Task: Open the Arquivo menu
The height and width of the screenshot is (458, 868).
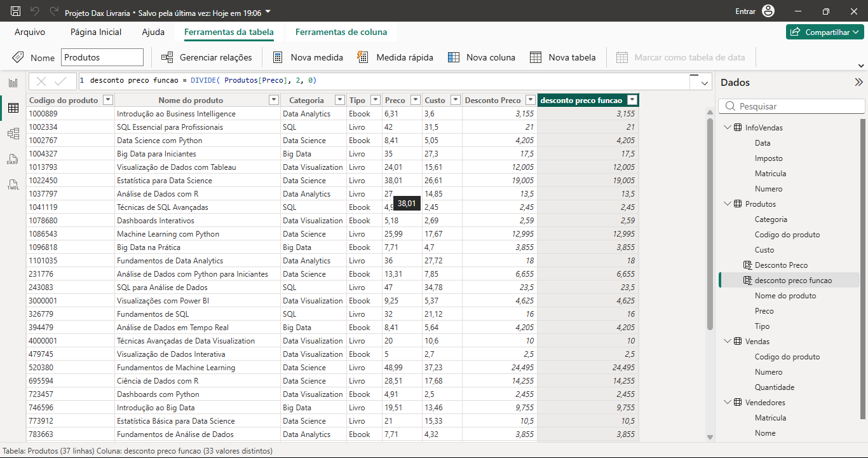Action: [x=30, y=32]
